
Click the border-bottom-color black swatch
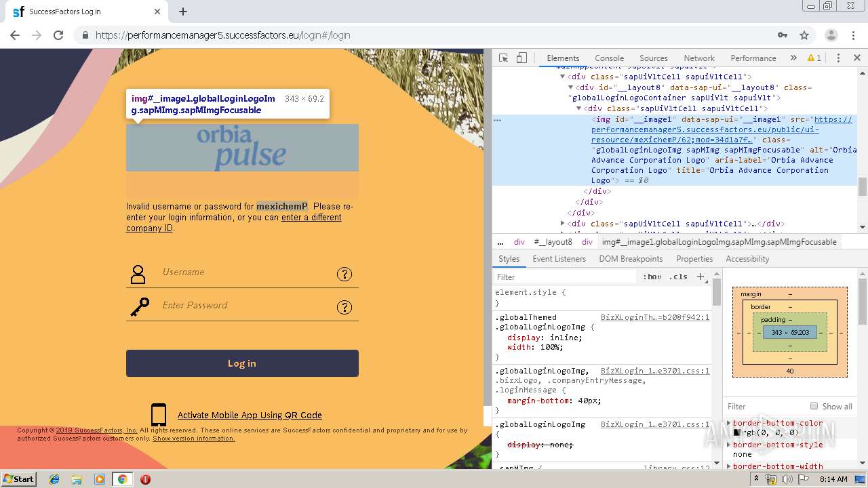tap(737, 432)
